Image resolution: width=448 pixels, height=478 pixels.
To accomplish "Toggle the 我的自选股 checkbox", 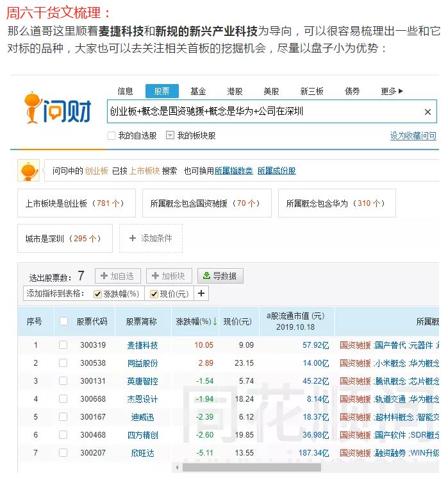I will [x=112, y=135].
